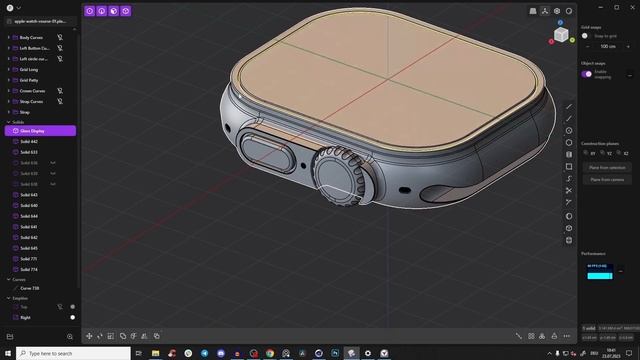Click the sphere shading icon in viewport header
The width and height of the screenshot is (640, 360).
coord(569,11)
